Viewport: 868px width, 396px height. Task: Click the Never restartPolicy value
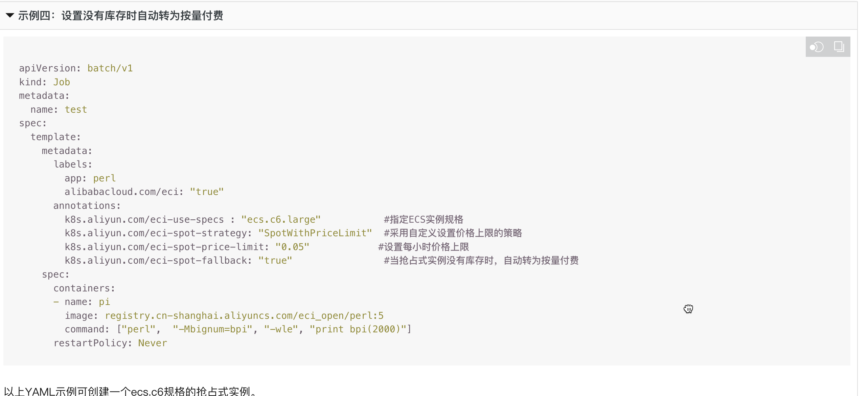152,343
